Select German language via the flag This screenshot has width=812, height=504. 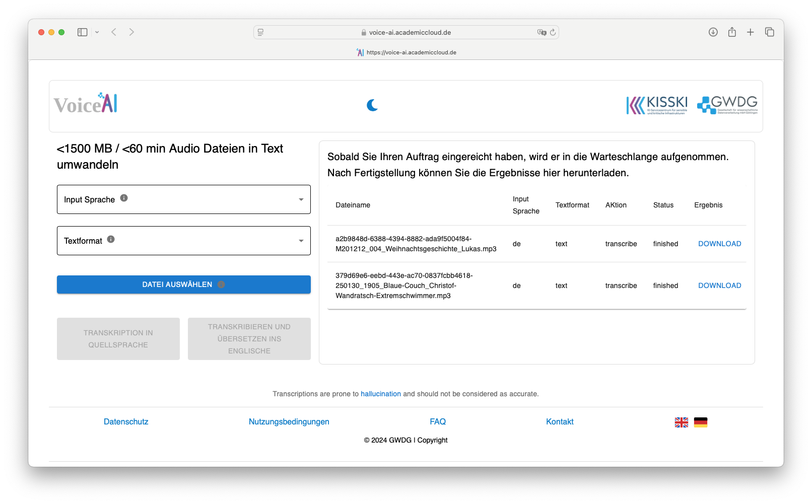tap(701, 422)
